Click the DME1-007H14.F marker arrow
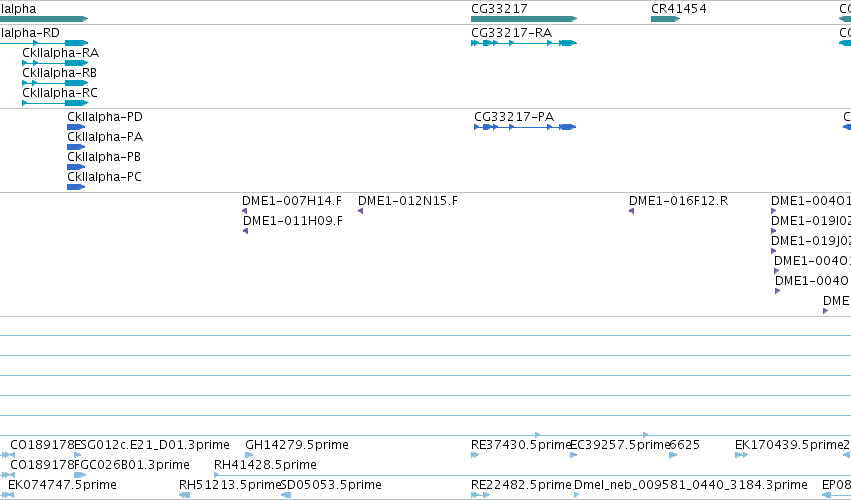Viewport: 851px width, 500px height. pyautogui.click(x=245, y=211)
